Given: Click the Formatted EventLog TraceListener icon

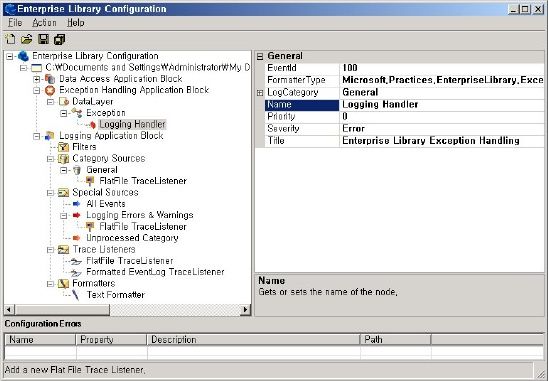Looking at the screenshot, I should tap(76, 272).
